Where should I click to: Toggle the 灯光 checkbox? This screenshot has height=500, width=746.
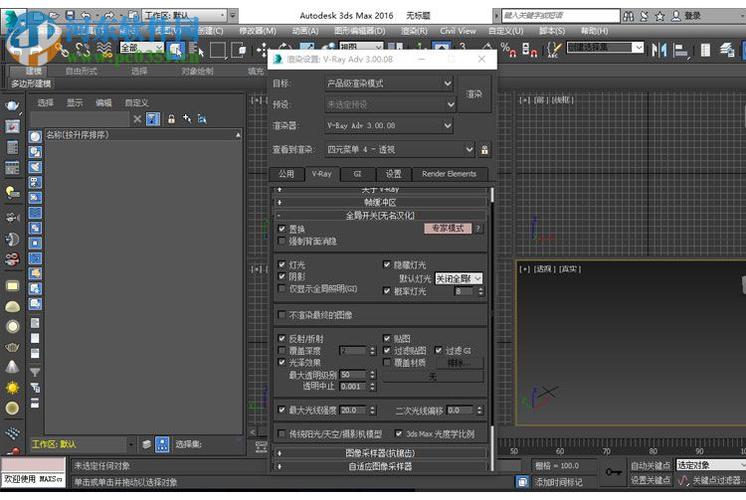282,265
